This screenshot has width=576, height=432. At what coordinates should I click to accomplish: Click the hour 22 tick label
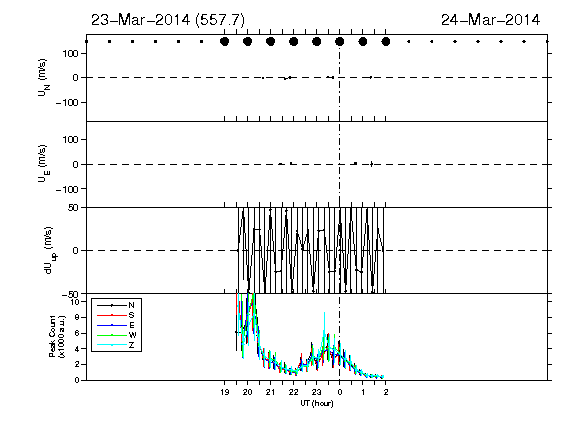tap(294, 392)
